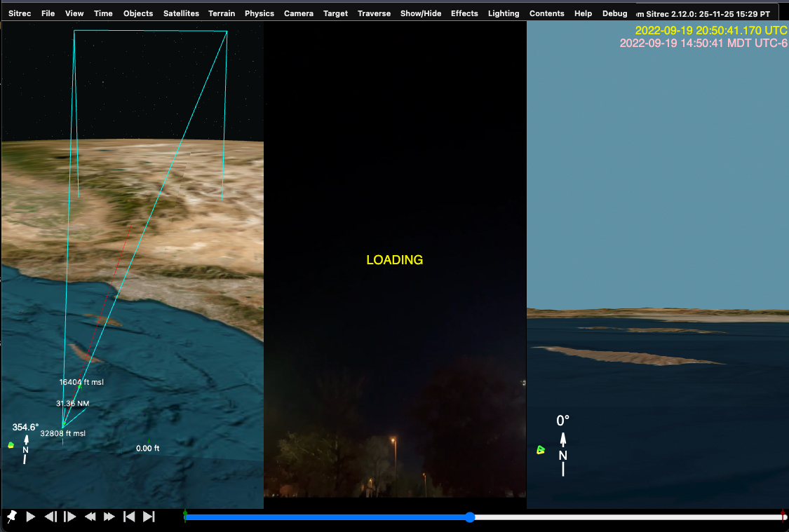The image size is (789, 532).
Task: Open the Satellites dropdown menu
Action: coord(181,13)
